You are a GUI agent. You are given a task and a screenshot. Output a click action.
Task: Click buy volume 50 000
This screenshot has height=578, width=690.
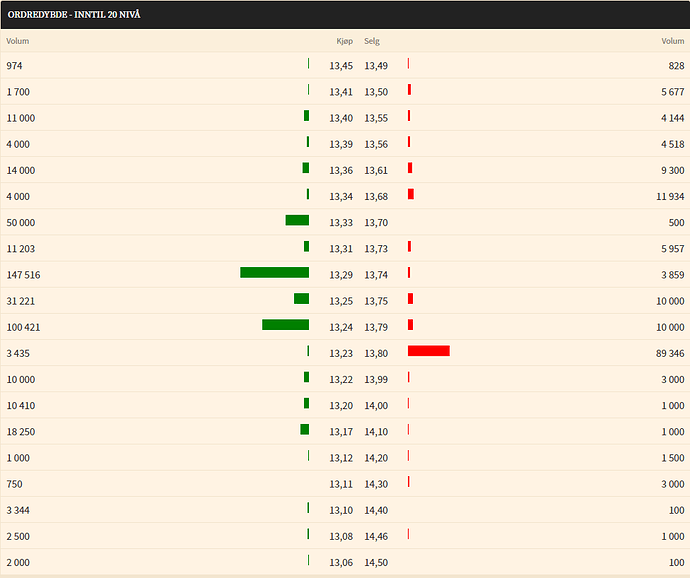pyautogui.click(x=21, y=223)
